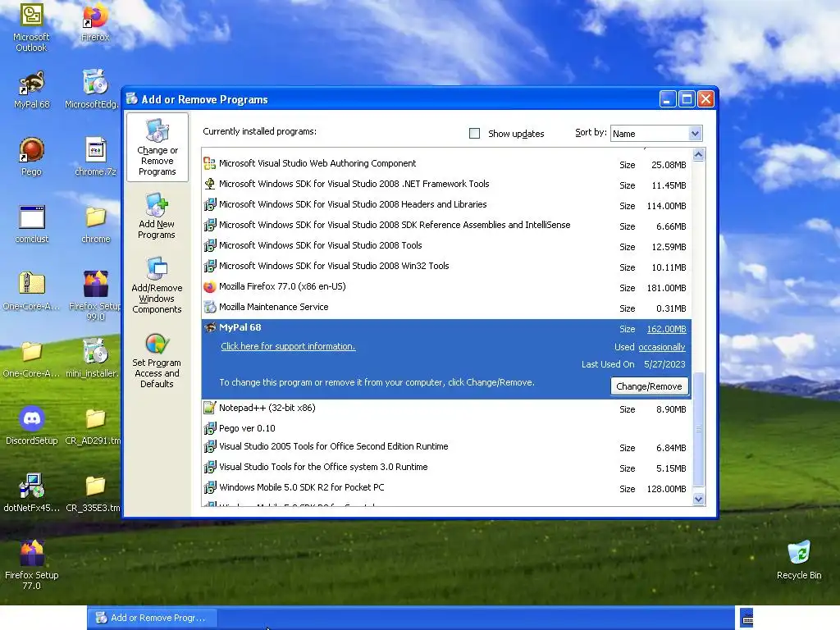Open the Sort by Name dropdown
Image resolution: width=840 pixels, height=630 pixels.
coord(656,134)
